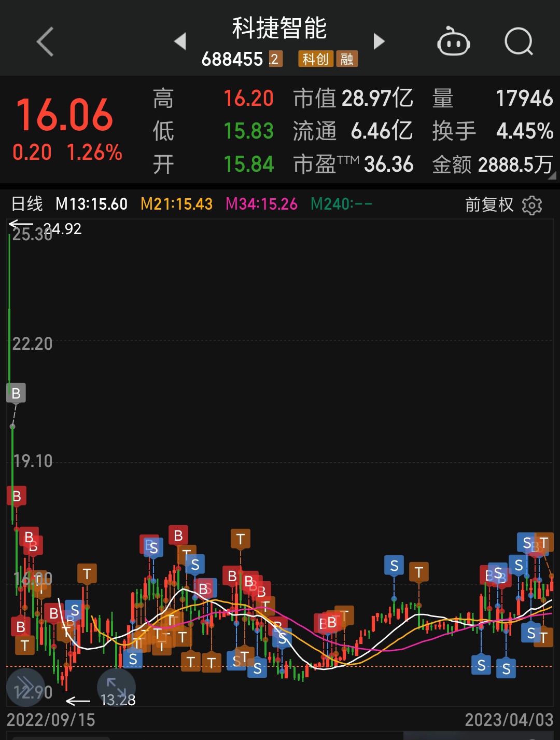
Task: Expand quote details corner triangle by 金额
Action: [x=552, y=176]
